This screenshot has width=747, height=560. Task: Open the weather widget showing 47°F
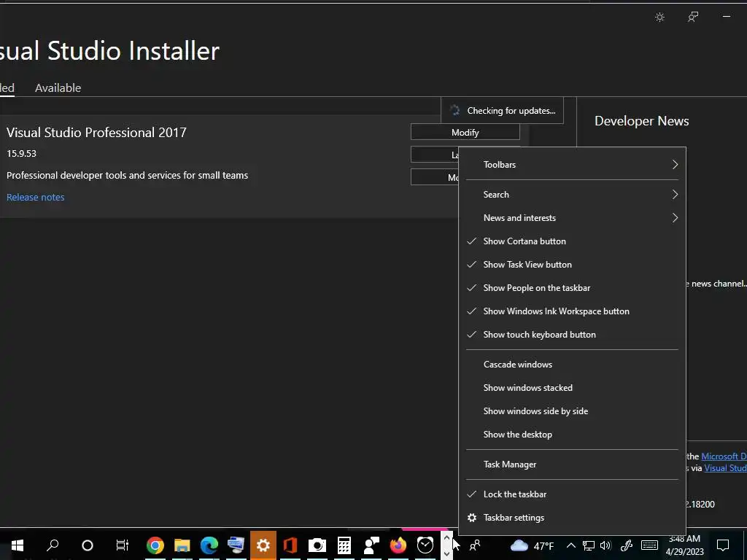point(532,545)
